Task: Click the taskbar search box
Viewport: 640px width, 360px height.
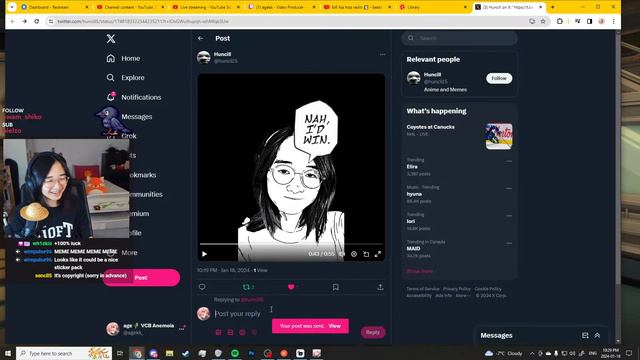Action: pos(64,353)
